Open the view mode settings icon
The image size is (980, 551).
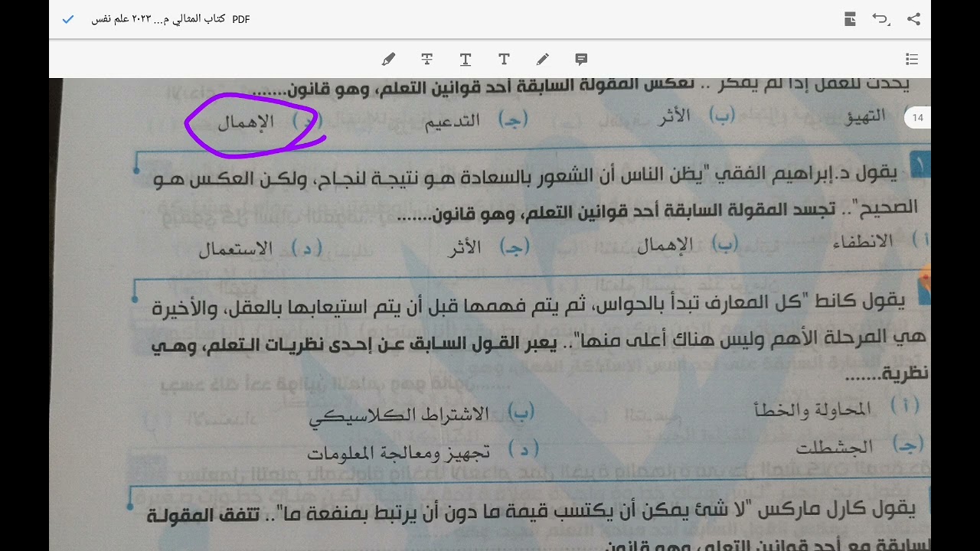[x=850, y=19]
